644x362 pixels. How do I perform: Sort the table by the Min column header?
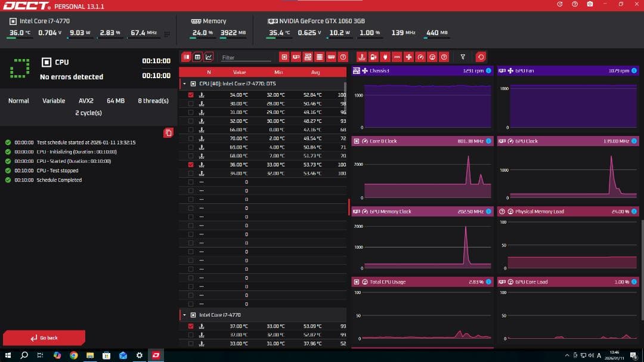[278, 72]
